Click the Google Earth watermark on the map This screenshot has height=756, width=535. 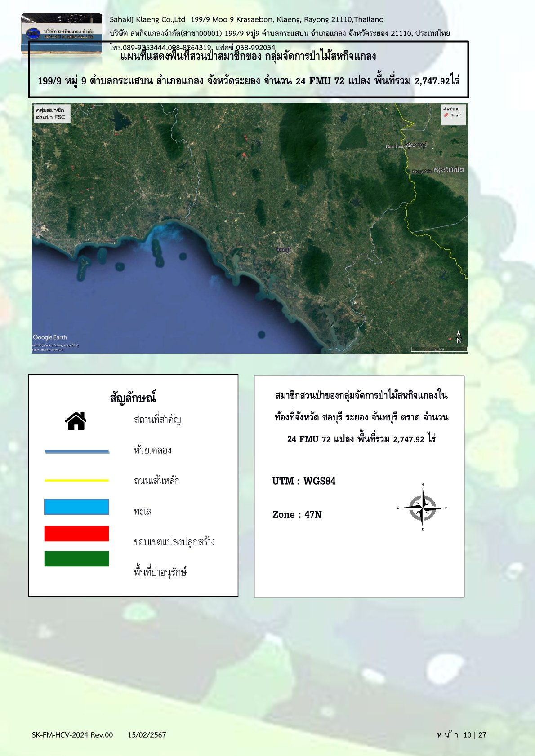pos(50,337)
